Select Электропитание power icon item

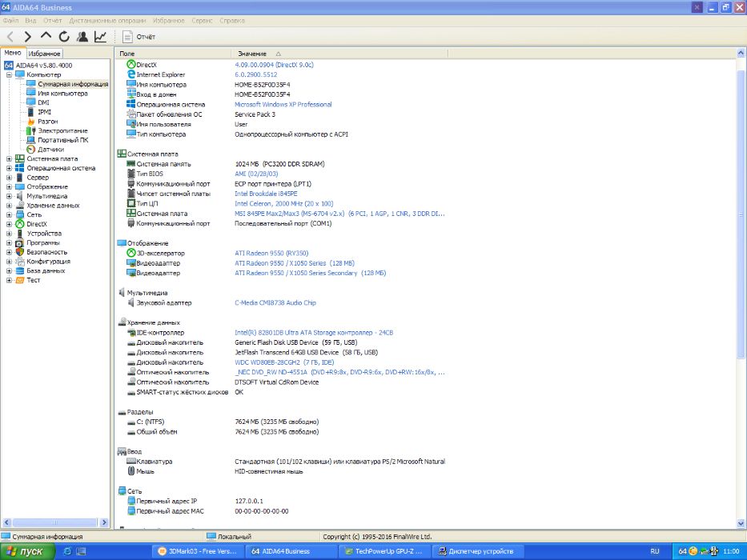(x=31, y=130)
